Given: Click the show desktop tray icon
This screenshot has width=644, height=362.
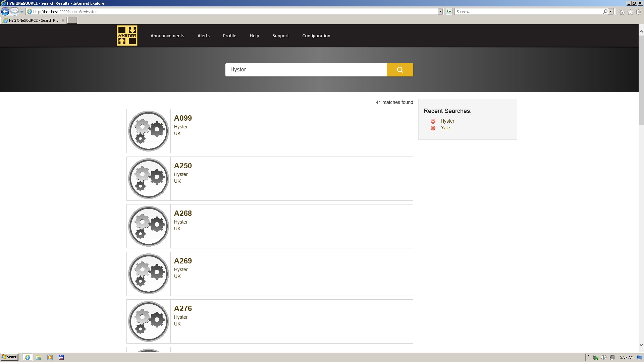Looking at the screenshot, I should click(640, 357).
